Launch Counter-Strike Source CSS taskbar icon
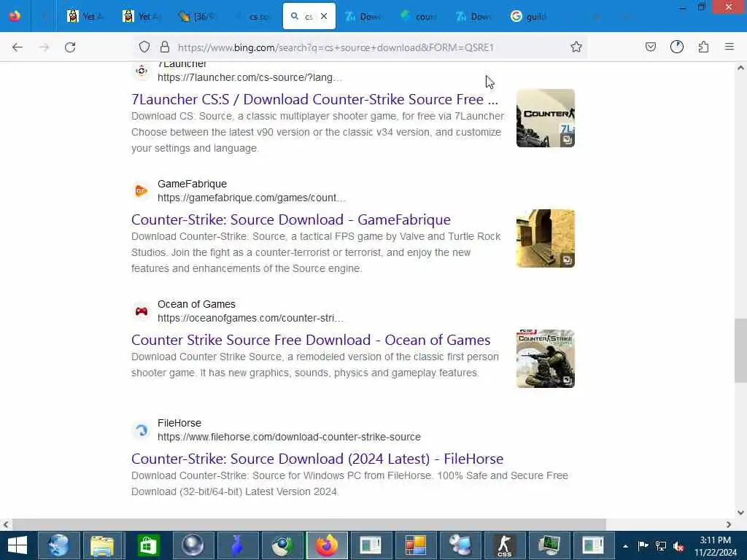 [505, 545]
